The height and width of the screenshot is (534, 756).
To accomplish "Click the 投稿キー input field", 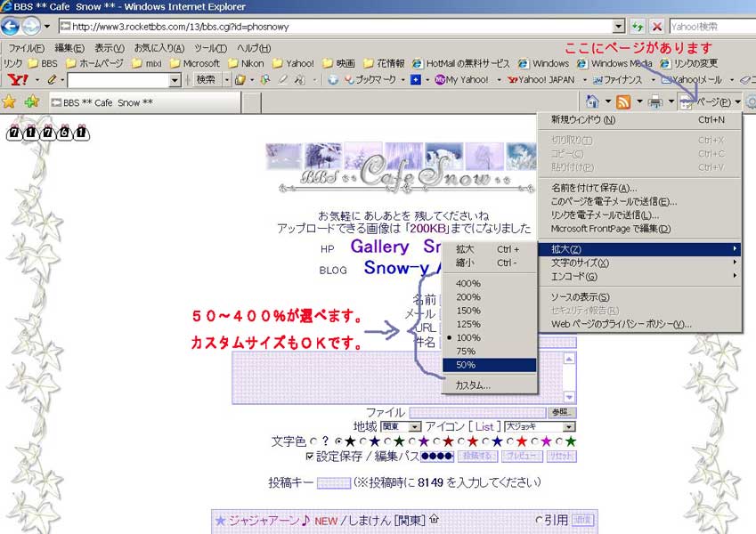I will 333,483.
